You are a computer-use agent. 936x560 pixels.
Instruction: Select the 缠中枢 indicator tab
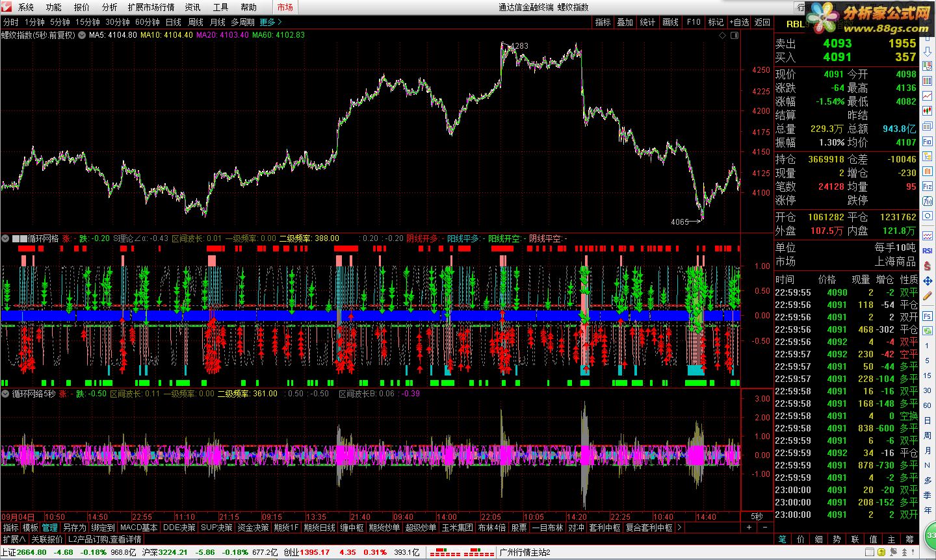tap(352, 528)
